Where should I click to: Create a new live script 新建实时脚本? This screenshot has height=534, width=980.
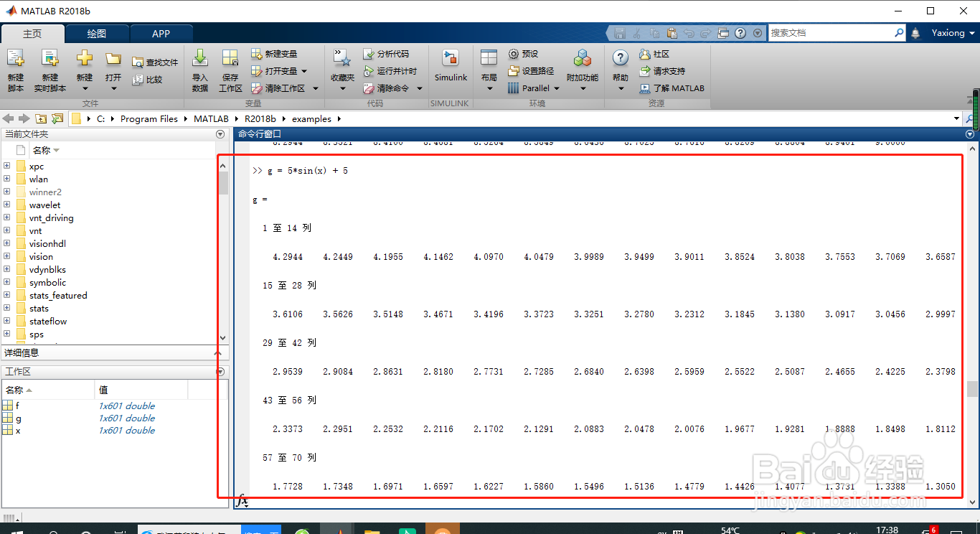[x=50, y=70]
